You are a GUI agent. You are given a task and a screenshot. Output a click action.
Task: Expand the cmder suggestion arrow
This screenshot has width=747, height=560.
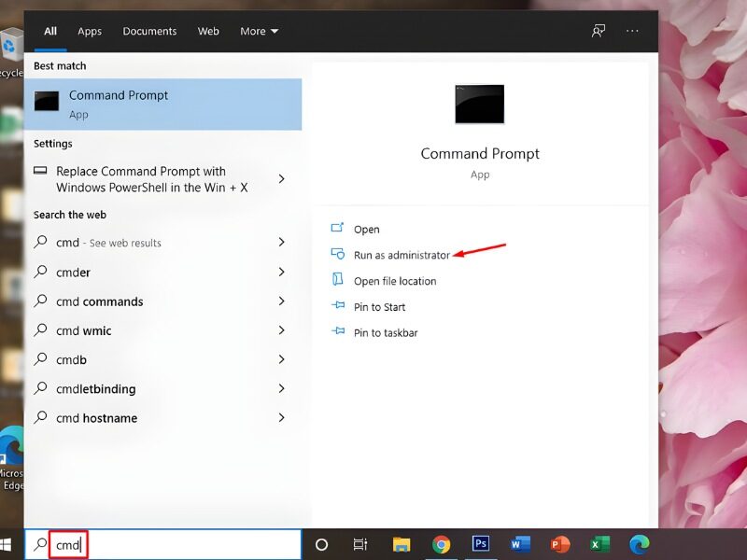(281, 273)
